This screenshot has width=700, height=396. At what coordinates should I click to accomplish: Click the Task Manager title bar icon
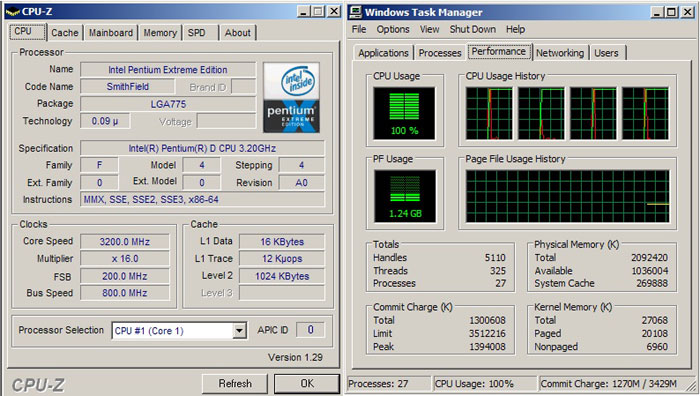356,12
